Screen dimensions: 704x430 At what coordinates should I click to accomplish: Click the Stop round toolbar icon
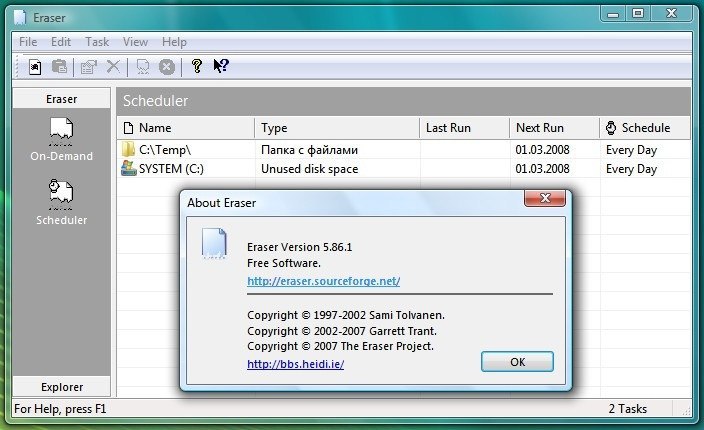pos(167,67)
